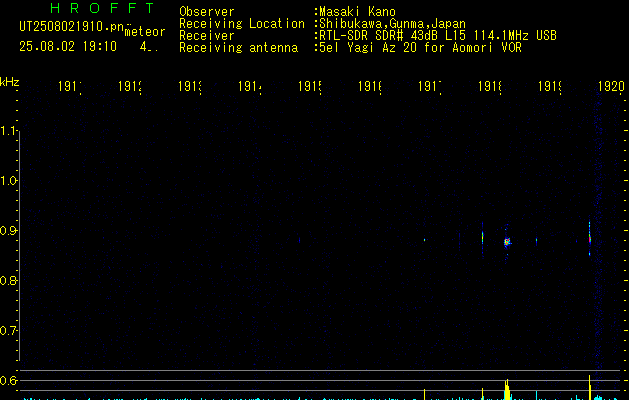Click the 5el Yagi antenna description
This screenshot has width=629, height=400.
(x=420, y=48)
